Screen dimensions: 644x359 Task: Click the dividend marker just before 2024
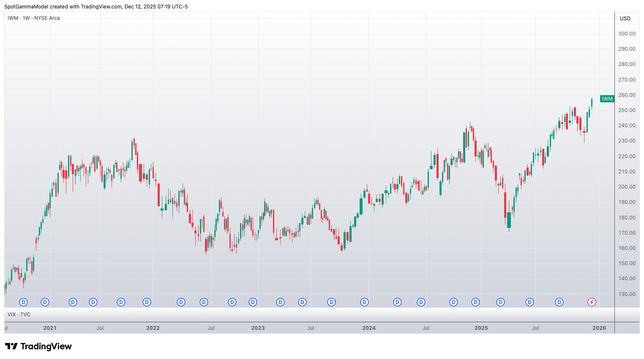click(x=364, y=302)
